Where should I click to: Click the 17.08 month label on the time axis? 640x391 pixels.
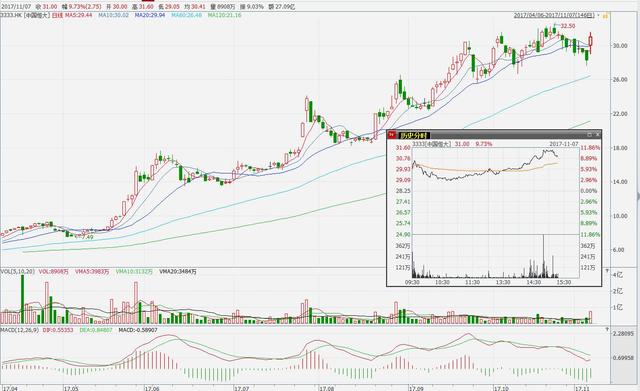(x=326, y=388)
